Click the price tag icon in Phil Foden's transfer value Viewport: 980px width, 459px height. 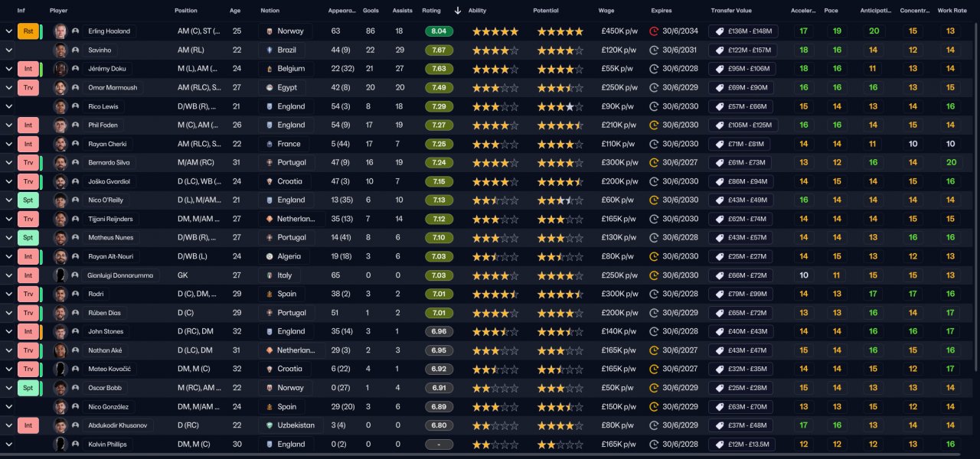(x=718, y=125)
